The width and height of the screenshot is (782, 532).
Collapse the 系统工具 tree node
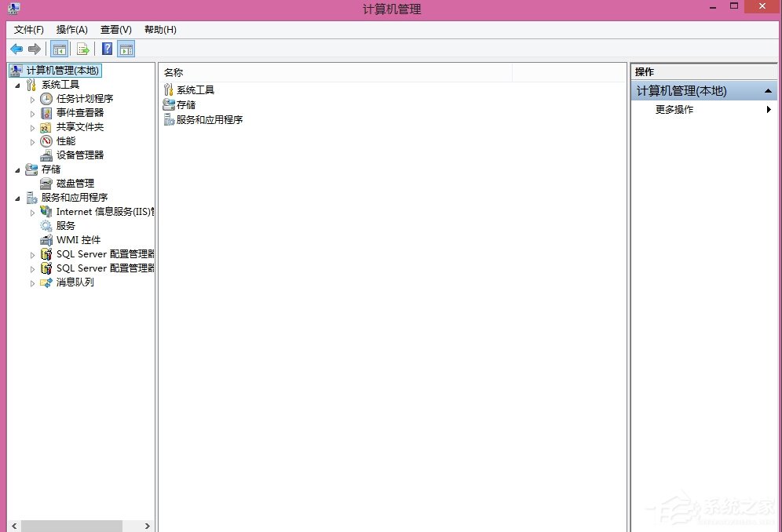point(19,84)
